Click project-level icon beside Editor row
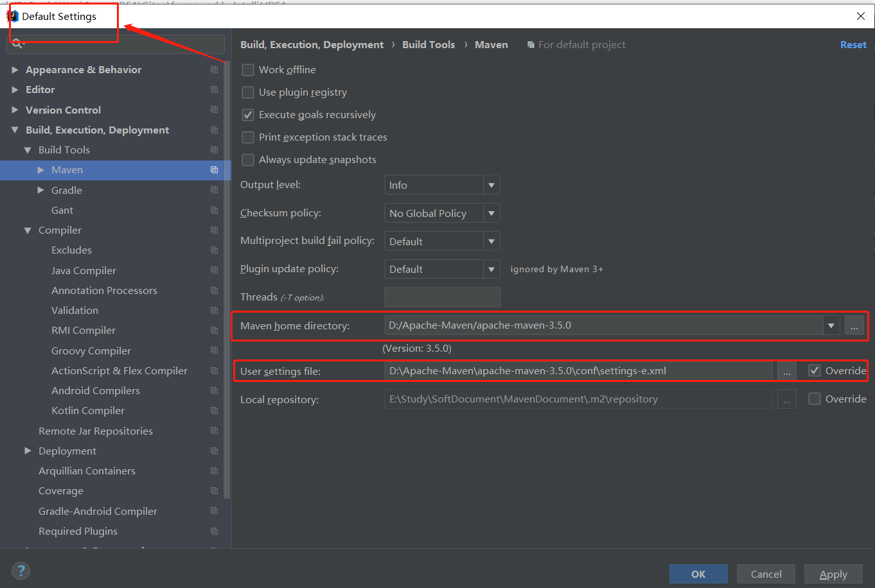 [x=215, y=89]
